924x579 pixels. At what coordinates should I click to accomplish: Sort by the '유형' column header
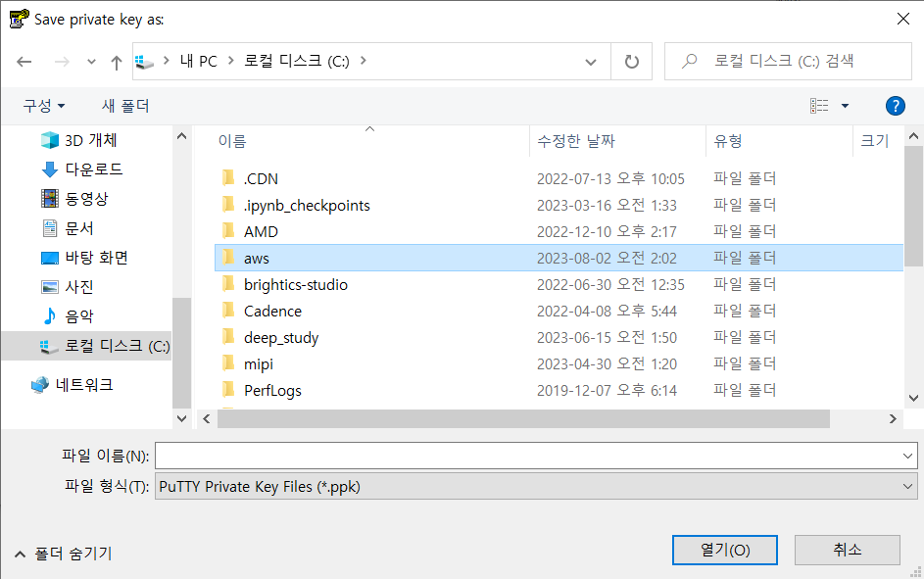[x=728, y=141]
